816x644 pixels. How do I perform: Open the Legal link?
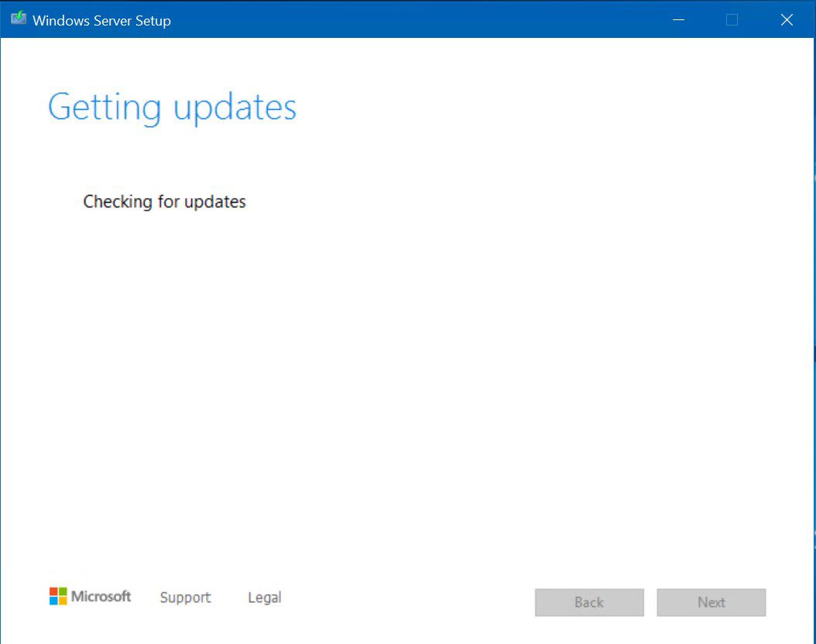pyautogui.click(x=264, y=598)
